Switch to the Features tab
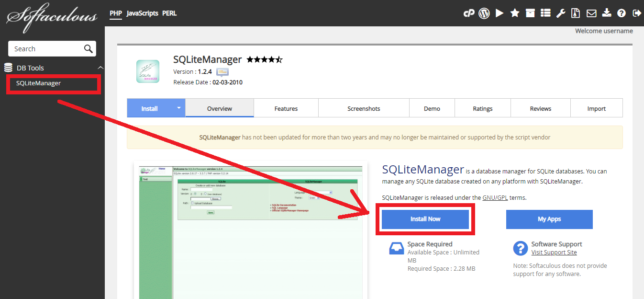 pos(286,108)
